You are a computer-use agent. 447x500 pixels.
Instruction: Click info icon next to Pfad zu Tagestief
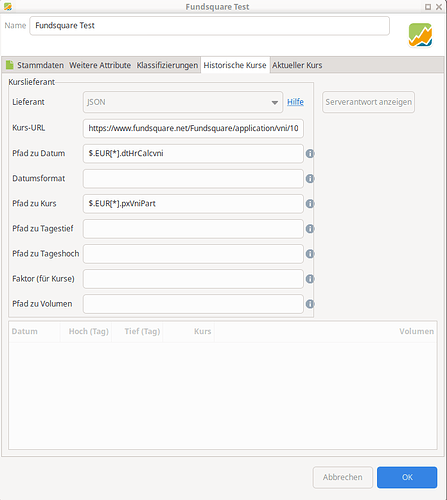(x=310, y=229)
